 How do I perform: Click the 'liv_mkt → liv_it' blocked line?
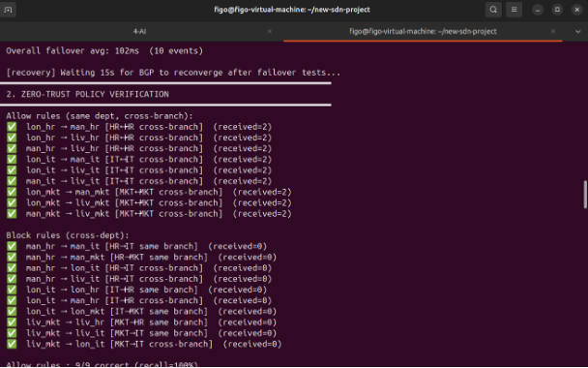click(x=141, y=333)
